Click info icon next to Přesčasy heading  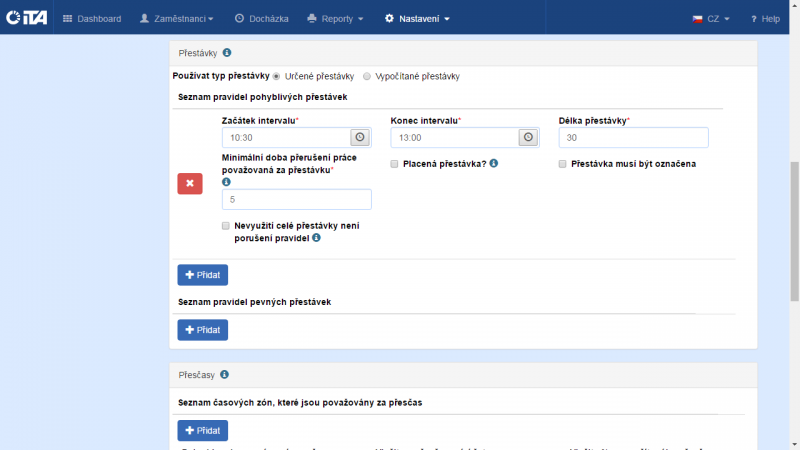pyautogui.click(x=224, y=375)
